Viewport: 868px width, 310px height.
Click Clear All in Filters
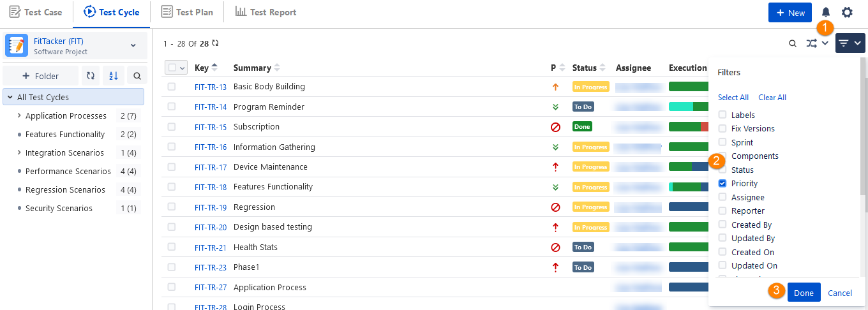pyautogui.click(x=772, y=98)
